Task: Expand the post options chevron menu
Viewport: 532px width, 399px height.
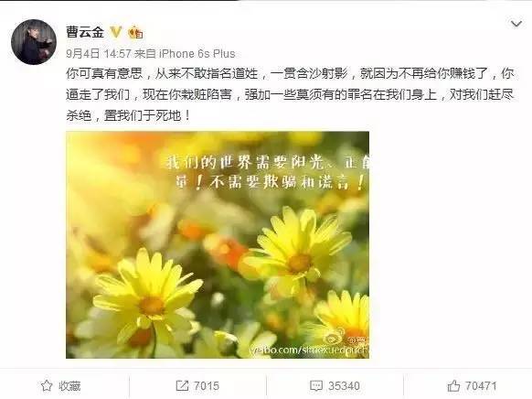Action: 516,24
